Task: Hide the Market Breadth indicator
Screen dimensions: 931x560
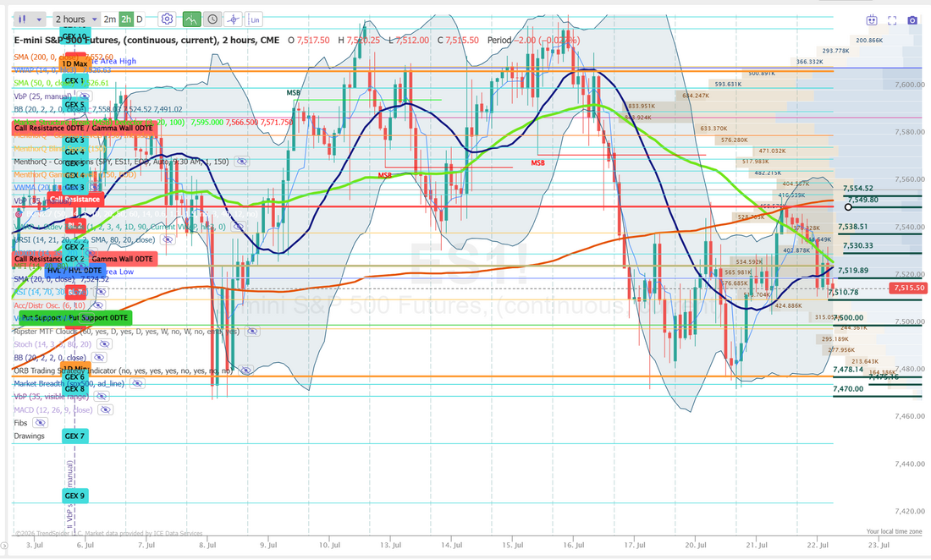Action: pos(137,384)
